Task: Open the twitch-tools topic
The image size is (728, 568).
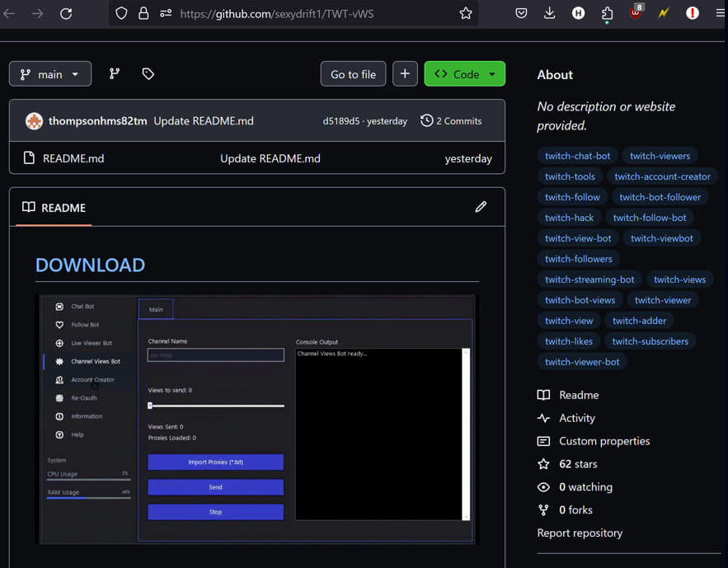Action: coord(570,176)
